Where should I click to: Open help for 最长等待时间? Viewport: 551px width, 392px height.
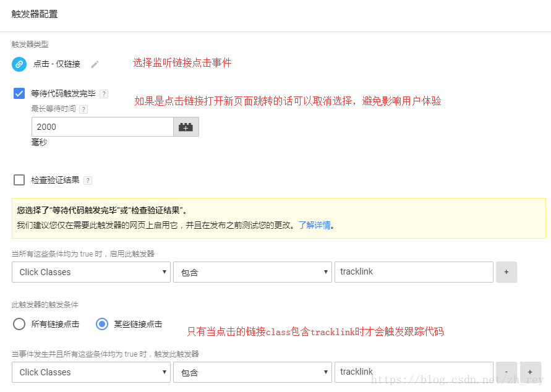[83, 109]
